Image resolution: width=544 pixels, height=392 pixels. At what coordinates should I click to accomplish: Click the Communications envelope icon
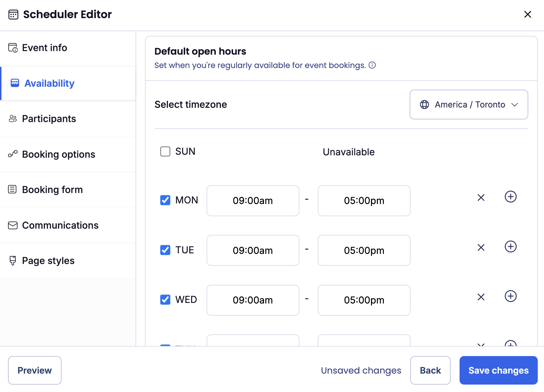click(x=12, y=225)
